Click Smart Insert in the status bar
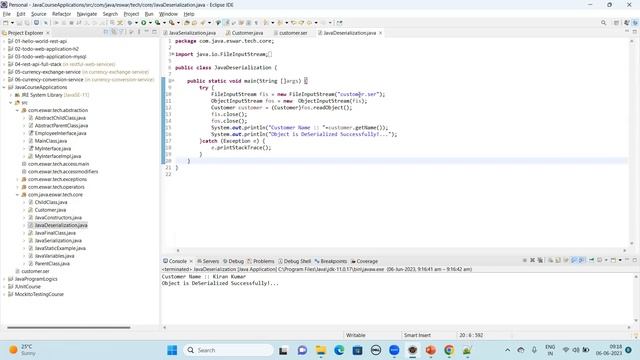 point(417,335)
